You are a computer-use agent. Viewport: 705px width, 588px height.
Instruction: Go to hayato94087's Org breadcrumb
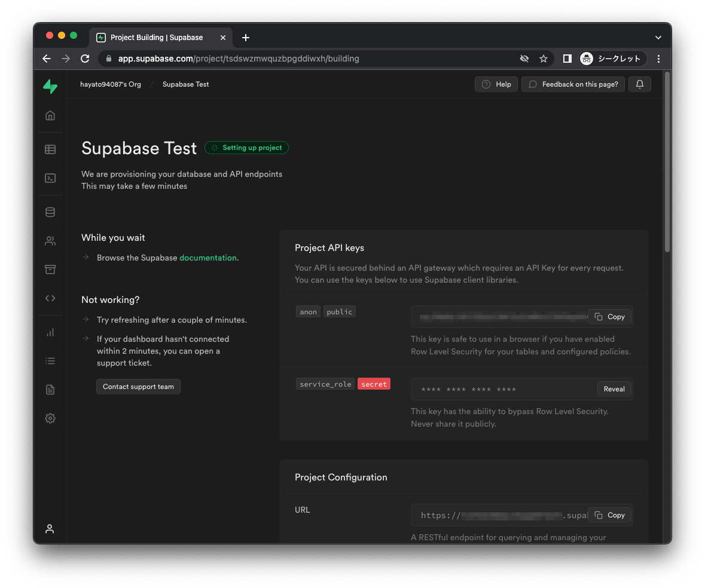111,84
